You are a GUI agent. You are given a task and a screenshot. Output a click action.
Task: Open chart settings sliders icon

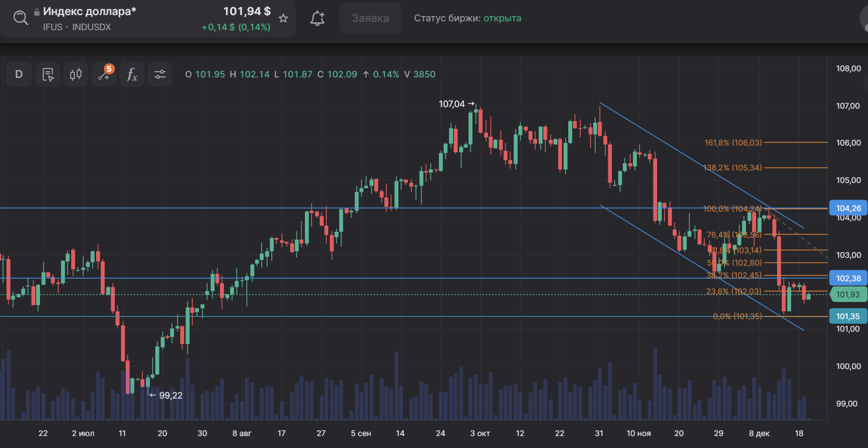point(160,74)
